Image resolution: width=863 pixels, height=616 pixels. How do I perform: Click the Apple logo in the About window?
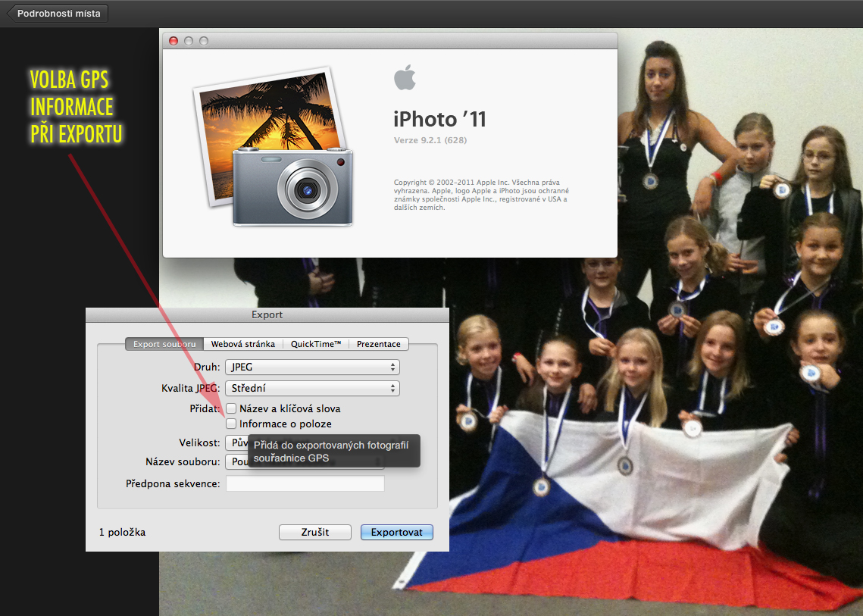click(405, 77)
